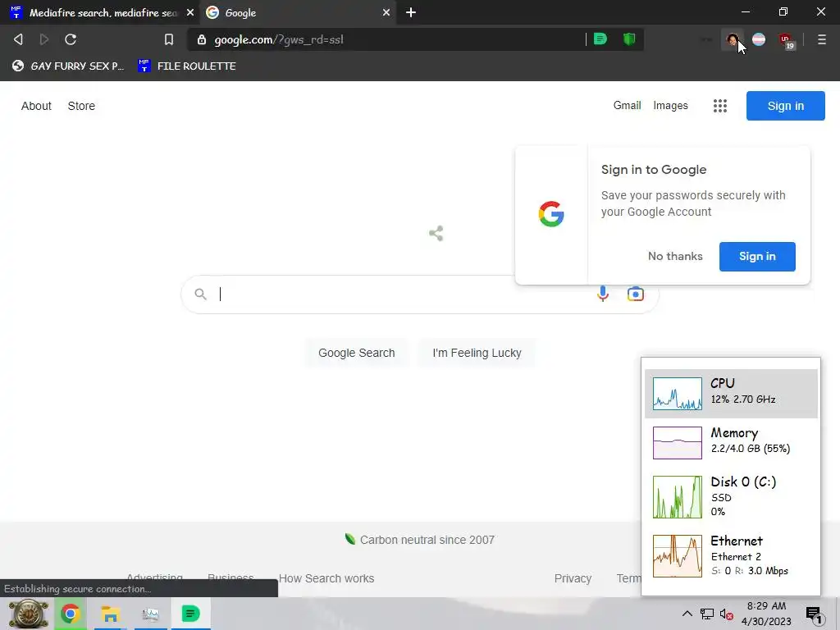Viewport: 840px width, 630px height.
Task: Click the magnifier icon in search box
Action: [x=200, y=294]
